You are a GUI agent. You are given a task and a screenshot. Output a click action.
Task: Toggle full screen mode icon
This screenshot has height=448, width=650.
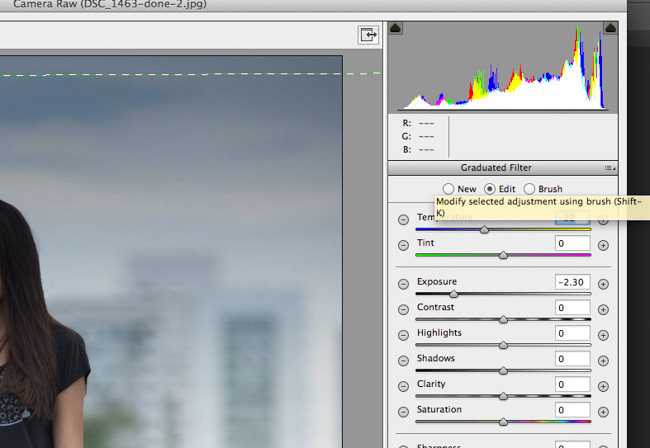point(368,35)
